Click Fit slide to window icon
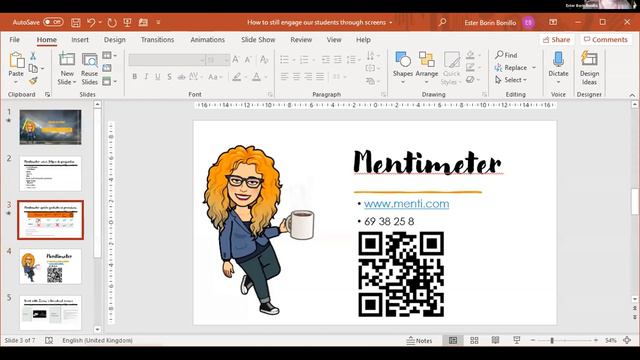The width and height of the screenshot is (640, 360). click(x=627, y=340)
